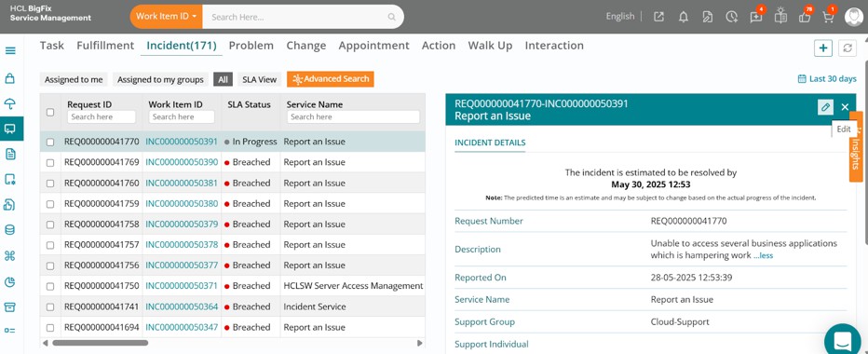Click the Advanced Search button
The width and height of the screenshot is (868, 354).
(331, 79)
